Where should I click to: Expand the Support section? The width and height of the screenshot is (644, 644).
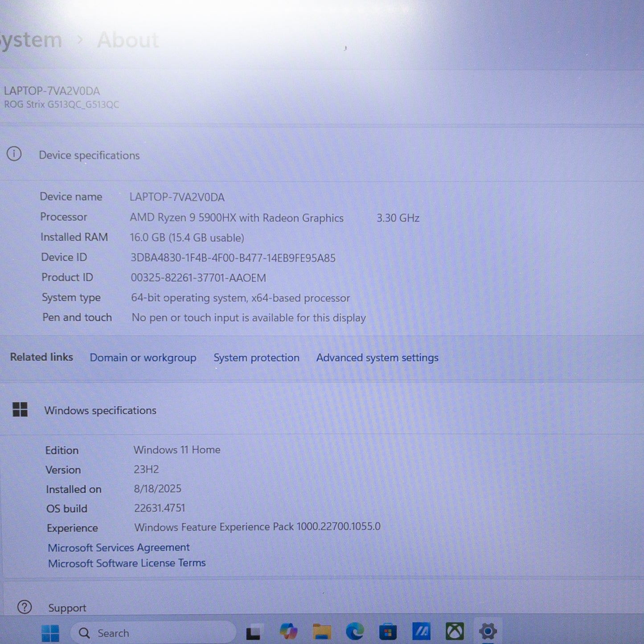pyautogui.click(x=322, y=607)
